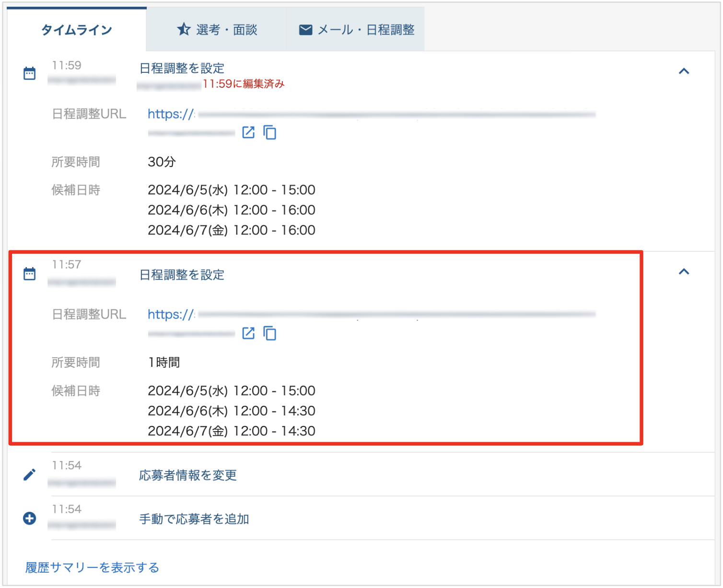
Task: Click the 日程調整URL label in 11:57 entry
Action: pos(89,315)
